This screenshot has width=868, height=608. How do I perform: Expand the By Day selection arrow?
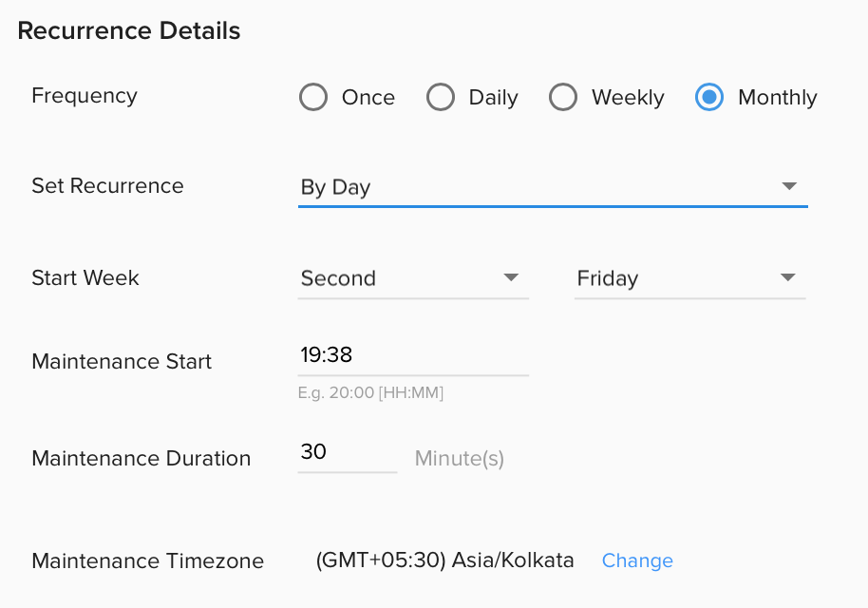click(x=789, y=187)
